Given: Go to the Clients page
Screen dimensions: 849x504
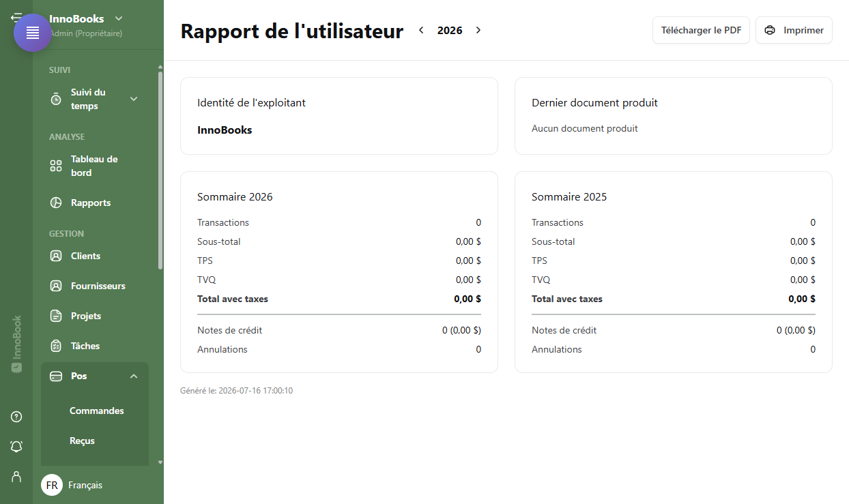Looking at the screenshot, I should click(95, 256).
